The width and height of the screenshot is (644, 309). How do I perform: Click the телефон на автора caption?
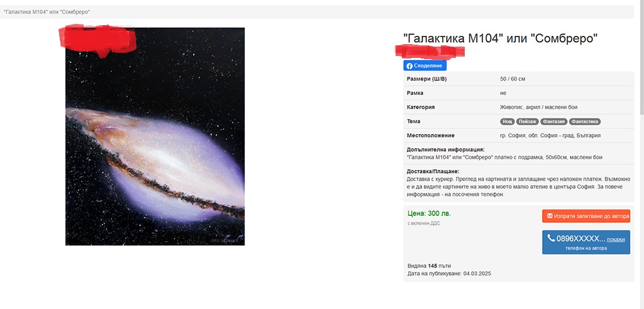click(586, 248)
